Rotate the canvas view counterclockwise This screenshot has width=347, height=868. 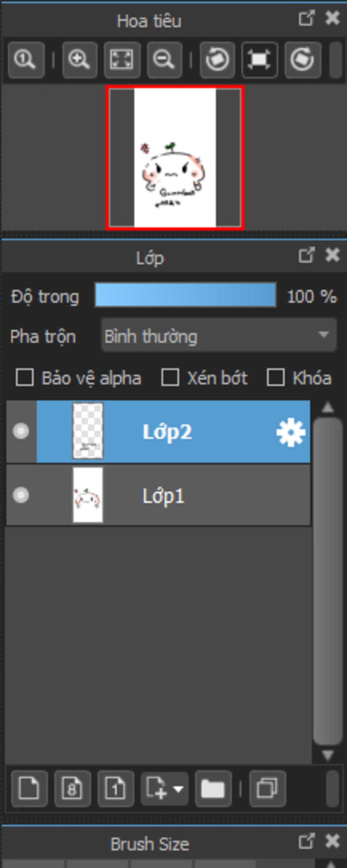click(217, 60)
